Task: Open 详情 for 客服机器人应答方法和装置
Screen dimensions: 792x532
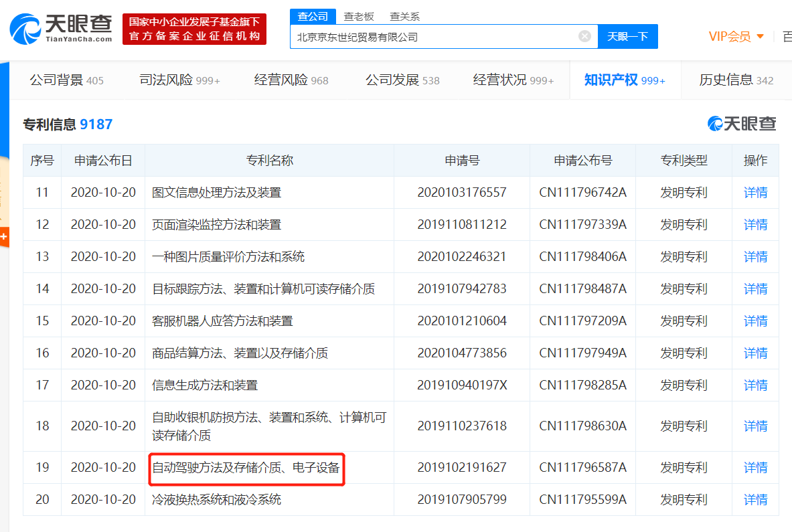Action: [x=756, y=321]
